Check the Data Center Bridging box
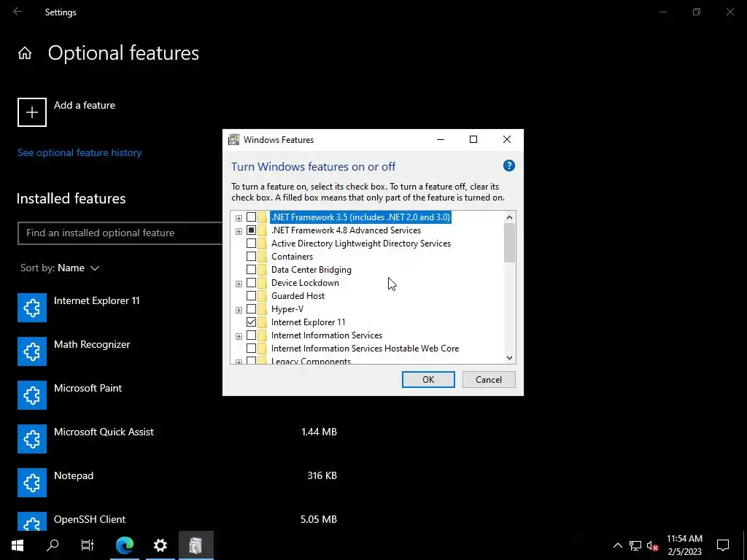 coord(251,270)
